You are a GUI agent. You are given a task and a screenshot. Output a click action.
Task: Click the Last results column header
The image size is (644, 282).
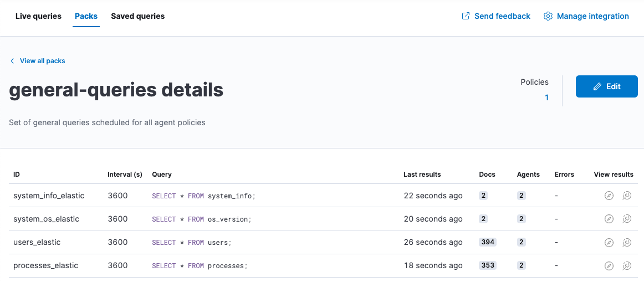422,174
